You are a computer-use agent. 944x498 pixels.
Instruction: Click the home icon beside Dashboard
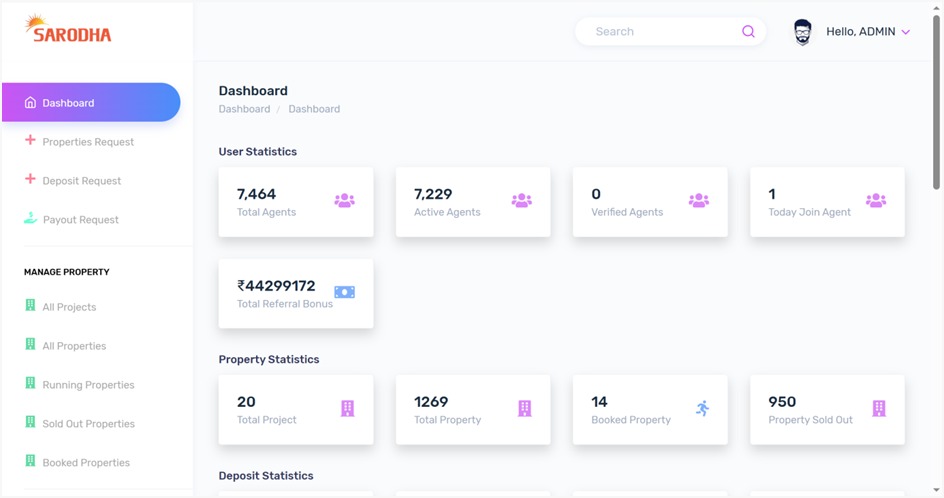coord(30,102)
